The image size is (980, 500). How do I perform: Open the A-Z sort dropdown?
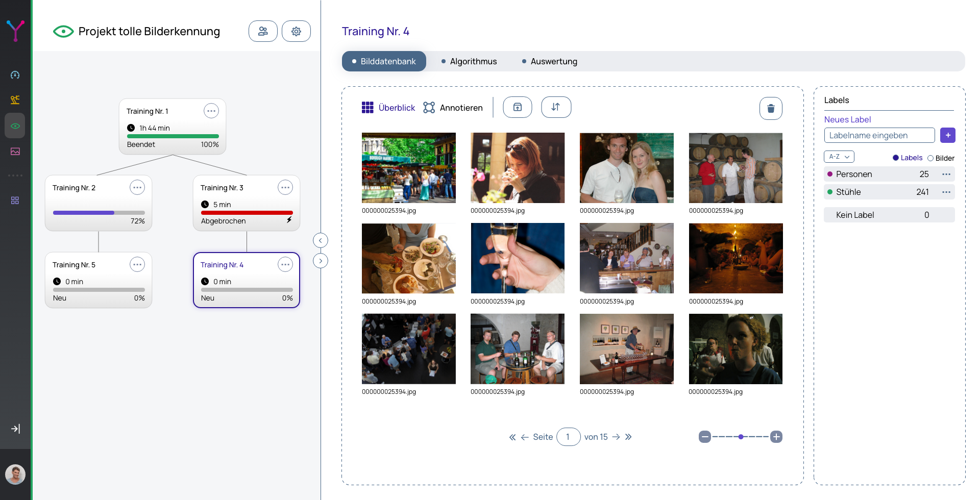pos(839,157)
